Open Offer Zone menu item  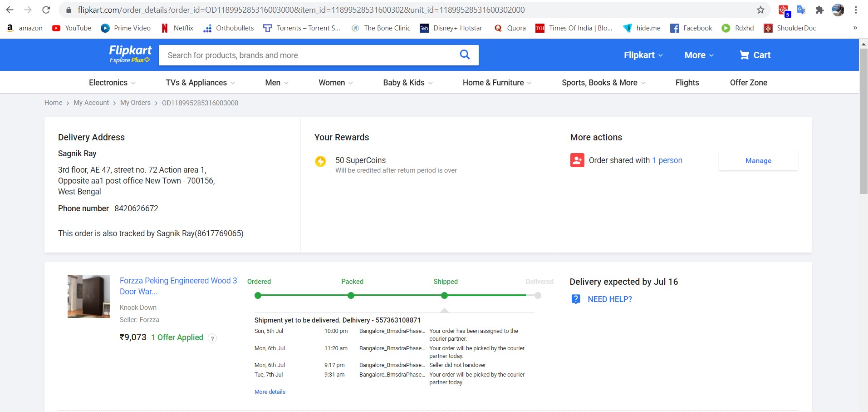748,83
